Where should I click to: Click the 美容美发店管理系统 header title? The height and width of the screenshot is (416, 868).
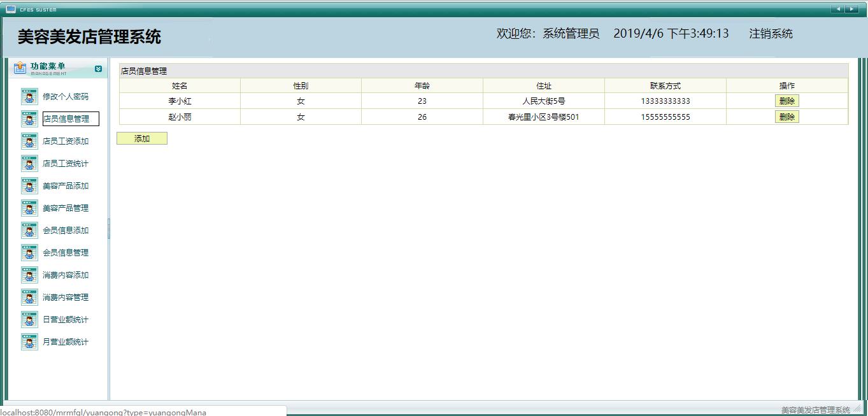[x=89, y=37]
